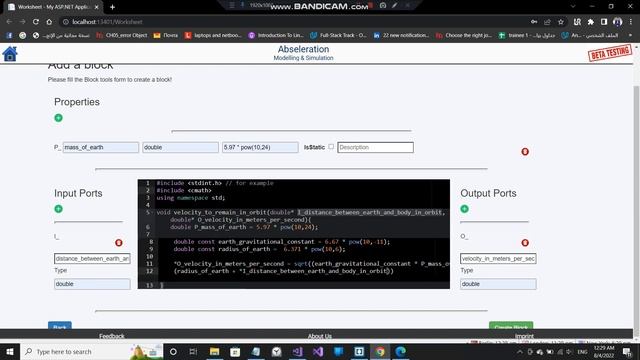Delete the mass_of_earth property row
Viewport: 640px width, 360px height.
coord(525,152)
